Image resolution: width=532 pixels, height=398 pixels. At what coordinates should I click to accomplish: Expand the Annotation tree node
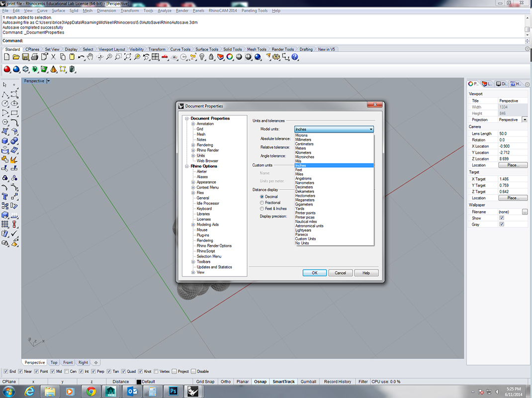point(193,124)
